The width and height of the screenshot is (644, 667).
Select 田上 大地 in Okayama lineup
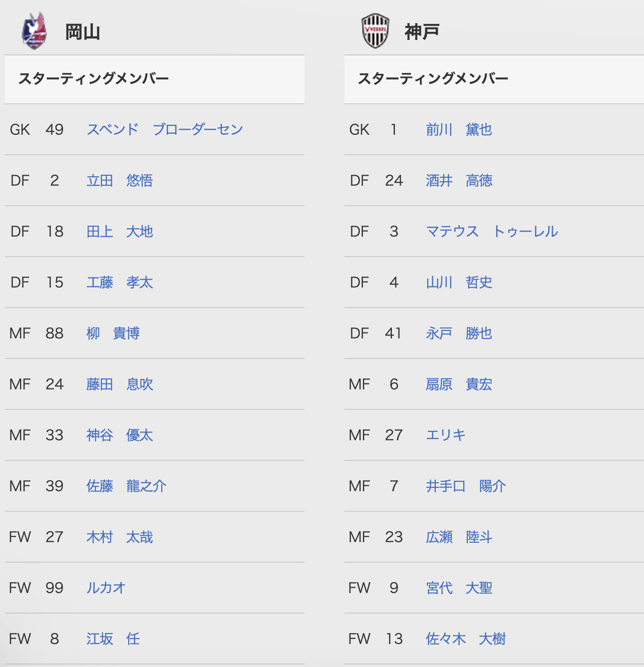click(120, 231)
